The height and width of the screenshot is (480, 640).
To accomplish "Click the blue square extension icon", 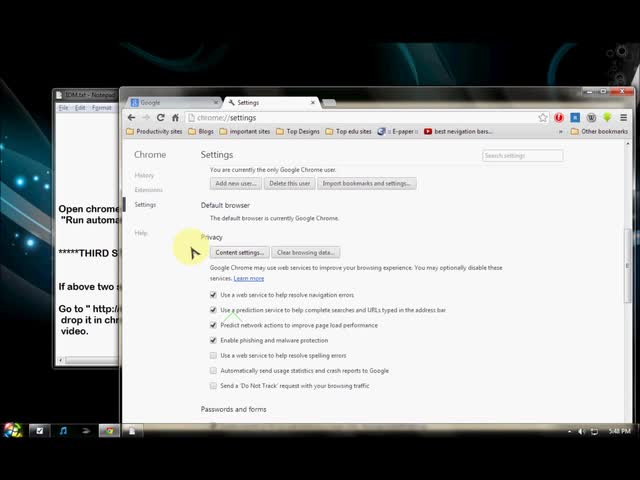I will [x=575, y=118].
